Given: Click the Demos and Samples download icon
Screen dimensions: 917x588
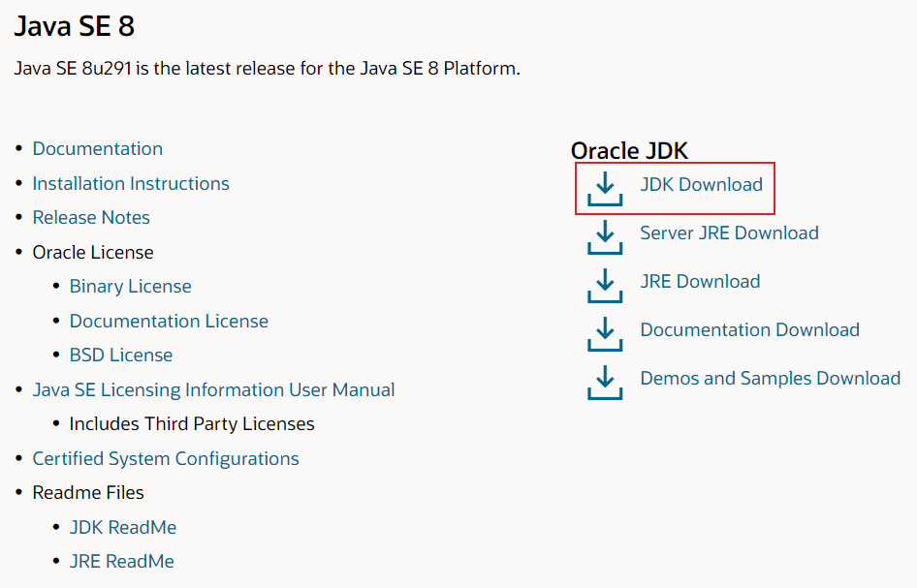Looking at the screenshot, I should tap(605, 383).
